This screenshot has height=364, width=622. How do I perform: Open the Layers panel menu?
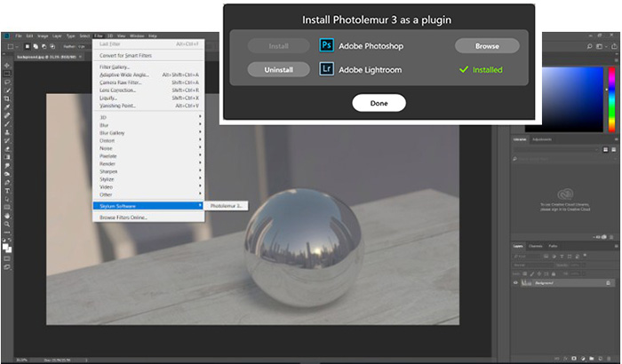tap(616, 246)
